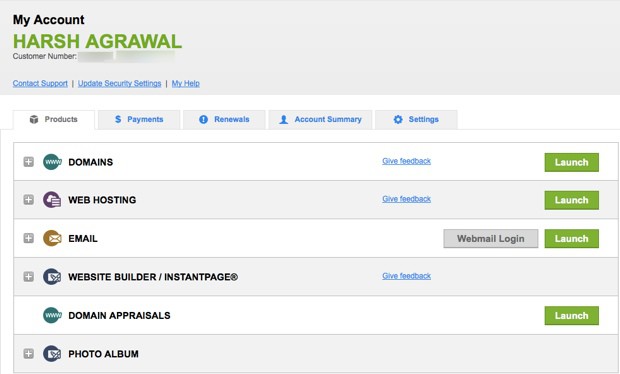Give feedback on Domains

point(406,161)
